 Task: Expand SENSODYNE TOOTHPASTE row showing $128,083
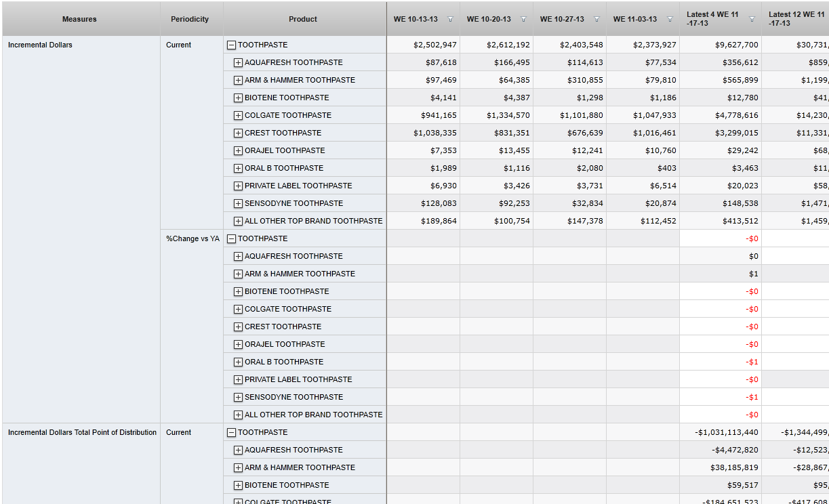click(x=238, y=204)
